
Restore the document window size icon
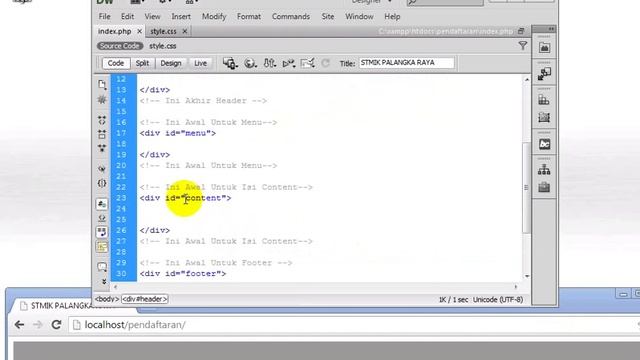click(x=521, y=31)
